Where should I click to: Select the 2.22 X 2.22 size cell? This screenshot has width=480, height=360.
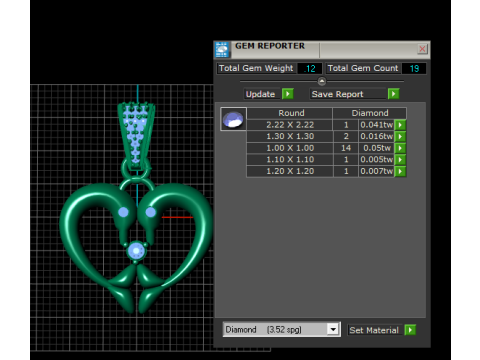point(290,125)
